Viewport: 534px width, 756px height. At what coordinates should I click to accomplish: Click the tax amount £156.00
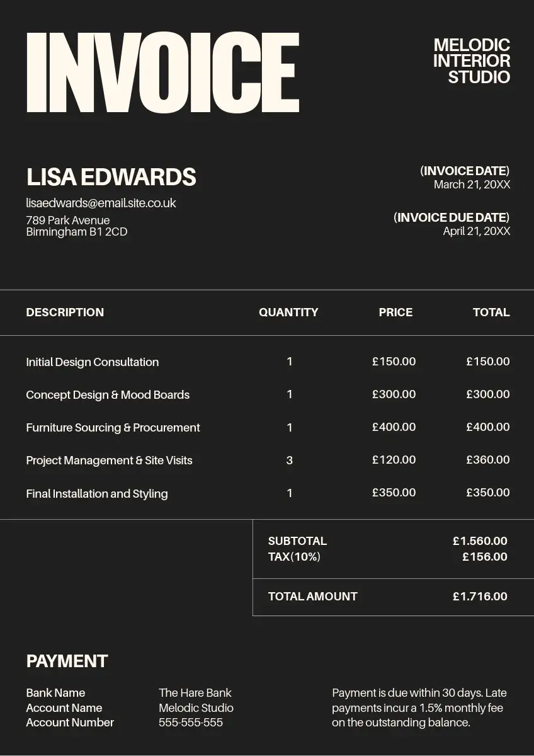[x=484, y=557]
